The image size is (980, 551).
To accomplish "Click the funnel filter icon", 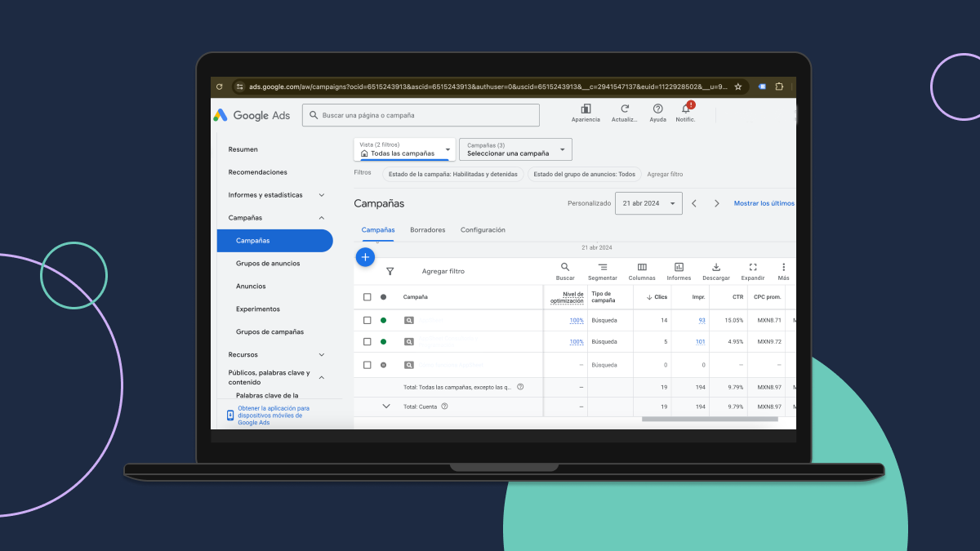I will pyautogui.click(x=390, y=271).
